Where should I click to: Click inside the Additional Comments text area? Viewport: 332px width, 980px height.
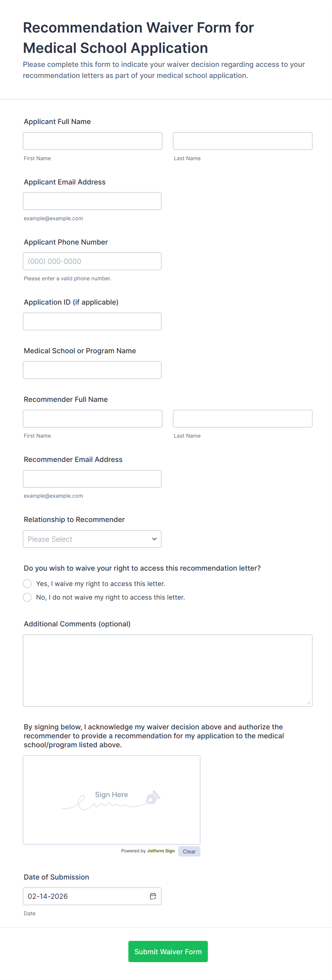tap(167, 670)
